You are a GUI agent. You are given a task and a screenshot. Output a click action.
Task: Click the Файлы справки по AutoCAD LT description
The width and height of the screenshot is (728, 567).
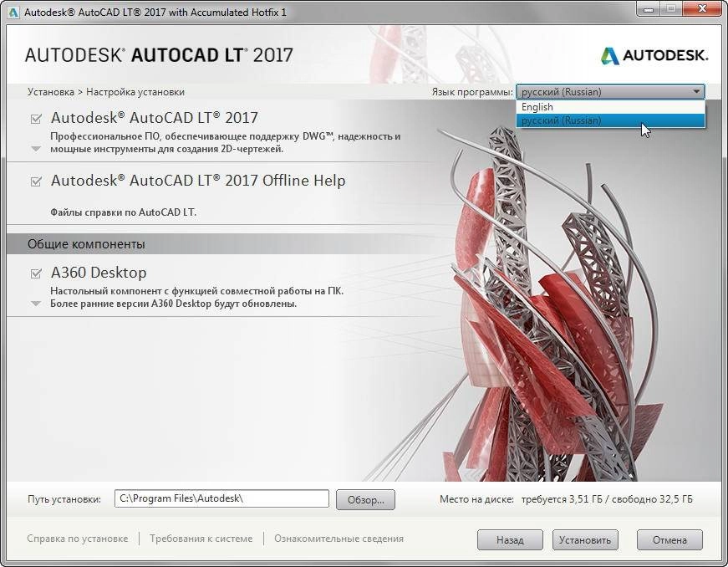123,212
